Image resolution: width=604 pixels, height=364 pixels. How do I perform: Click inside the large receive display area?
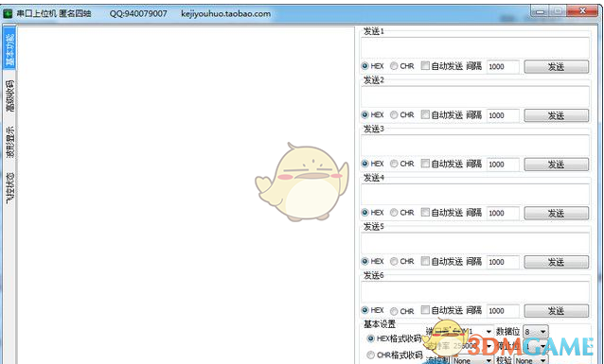[186, 196]
